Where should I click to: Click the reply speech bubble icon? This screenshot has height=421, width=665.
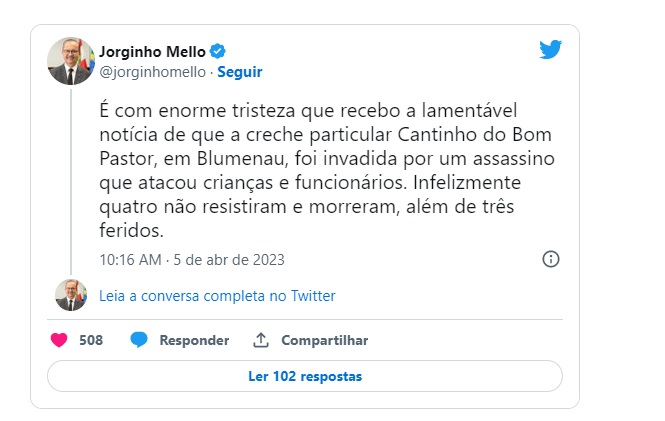tap(139, 340)
